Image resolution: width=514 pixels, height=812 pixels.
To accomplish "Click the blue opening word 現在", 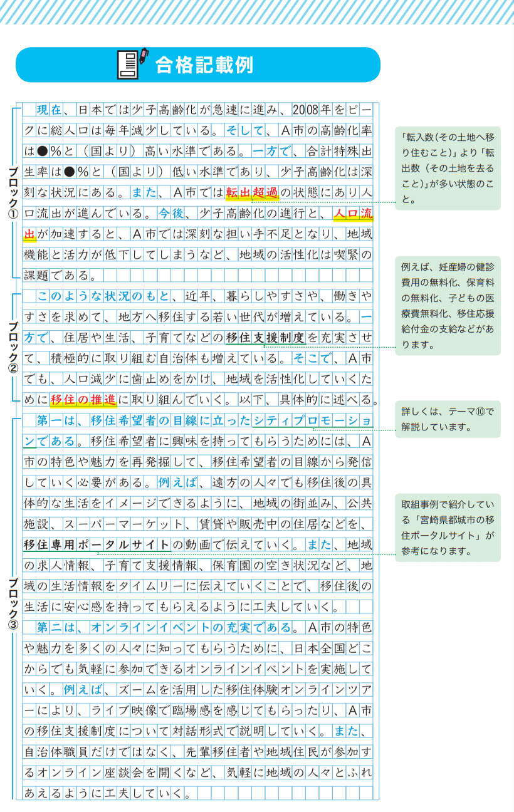I will pyautogui.click(x=49, y=111).
